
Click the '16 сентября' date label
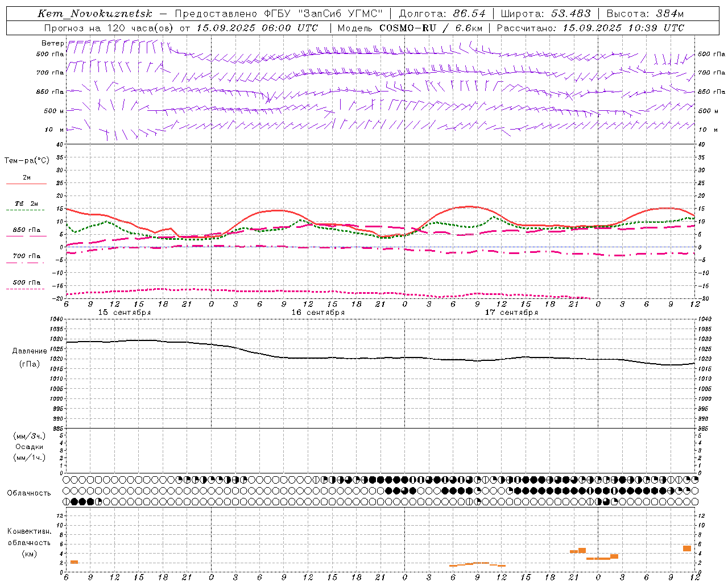click(x=318, y=313)
